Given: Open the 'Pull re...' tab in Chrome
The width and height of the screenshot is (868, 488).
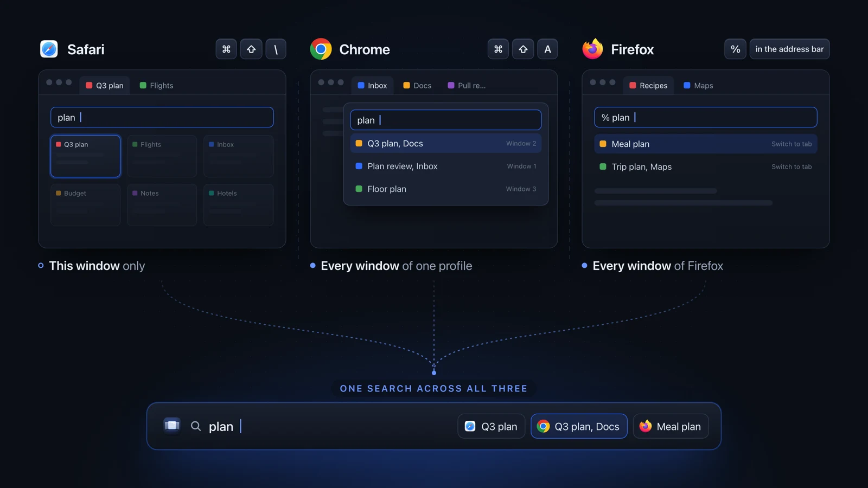Looking at the screenshot, I should click(x=467, y=85).
